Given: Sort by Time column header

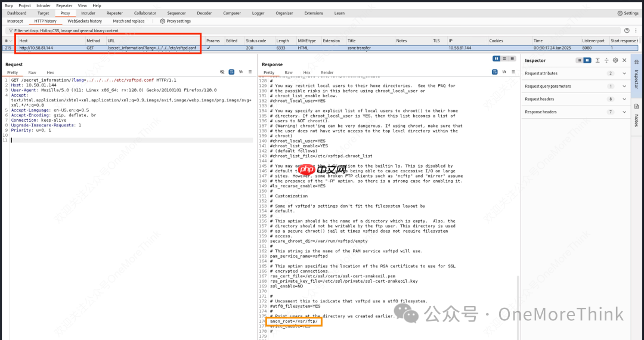Looking at the screenshot, I should tap(538, 41).
